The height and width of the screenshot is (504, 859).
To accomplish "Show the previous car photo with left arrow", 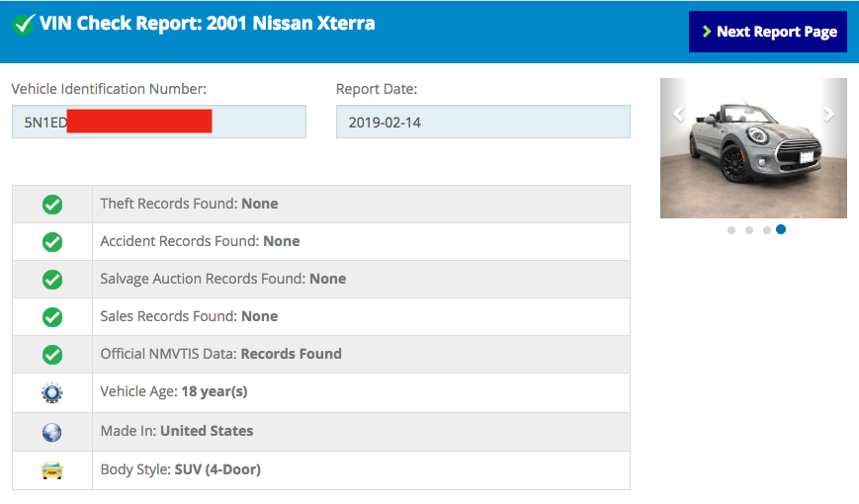I will pyautogui.click(x=679, y=114).
